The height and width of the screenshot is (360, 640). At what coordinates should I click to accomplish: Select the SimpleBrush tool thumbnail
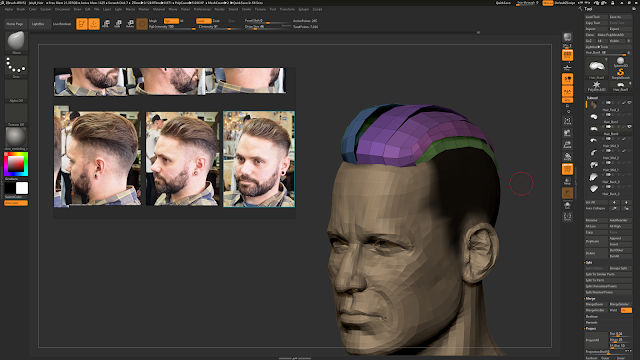[x=620, y=74]
